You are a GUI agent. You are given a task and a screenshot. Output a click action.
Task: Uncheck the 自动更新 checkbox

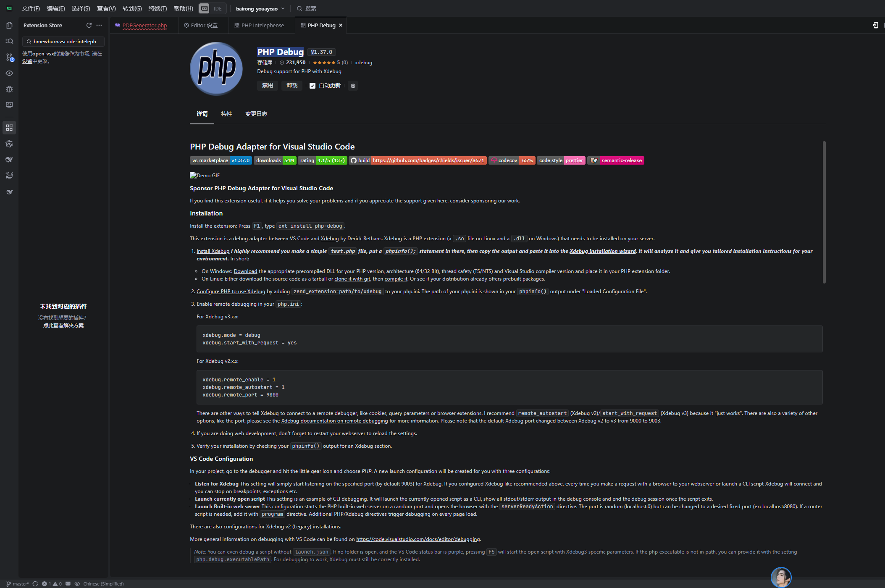click(313, 86)
